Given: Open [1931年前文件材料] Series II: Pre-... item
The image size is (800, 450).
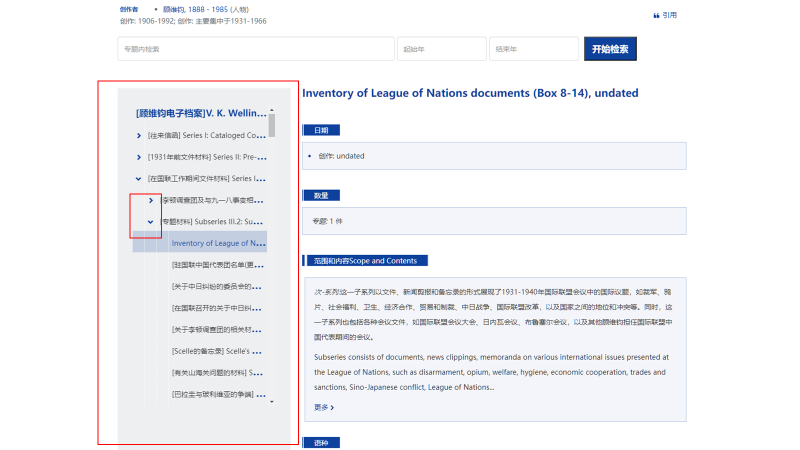Looking at the screenshot, I should tap(207, 157).
